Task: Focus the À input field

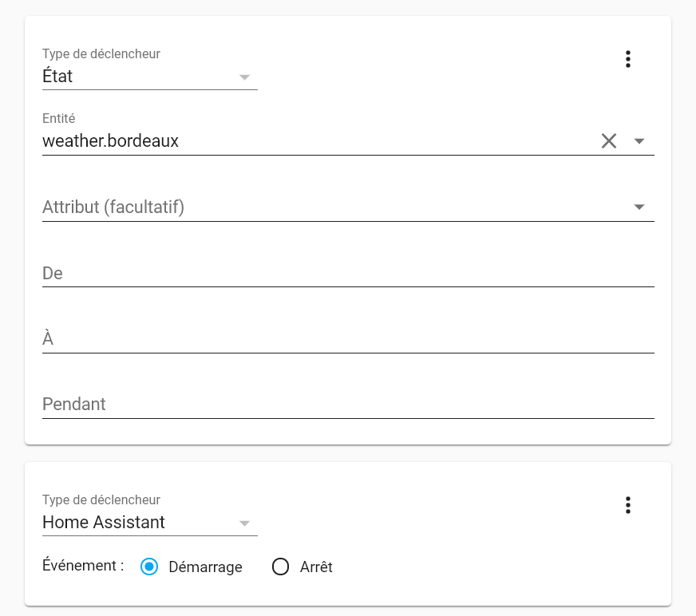Action: (348, 338)
